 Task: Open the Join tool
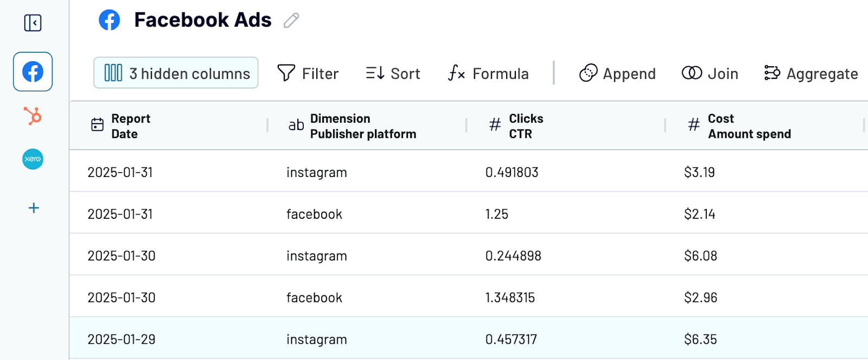click(x=710, y=73)
